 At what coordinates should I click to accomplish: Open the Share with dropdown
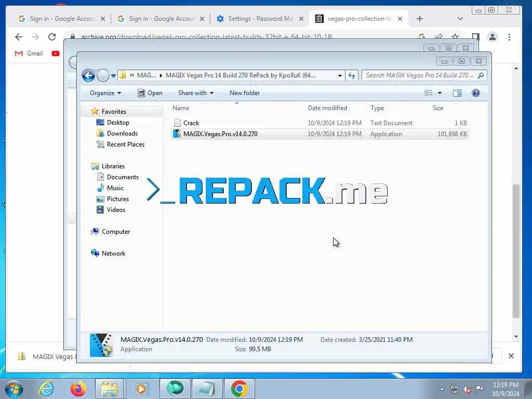[x=196, y=93]
